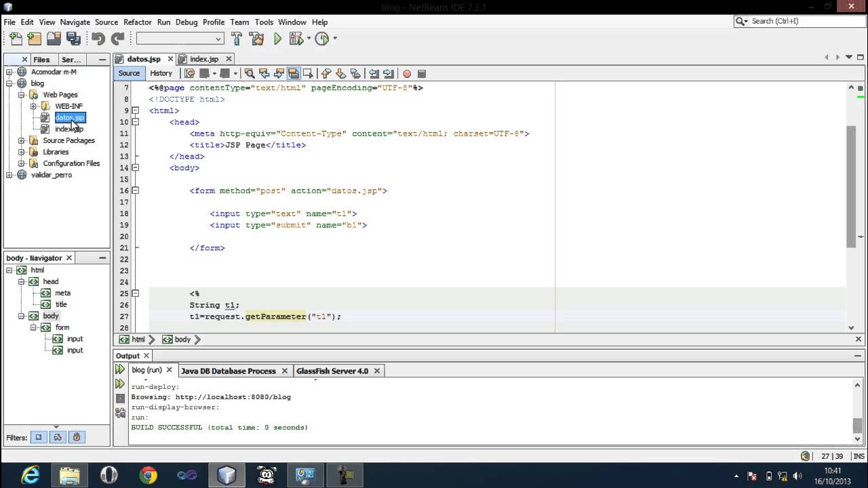Open the project configuration combo box
Screen dimensions: 868x488
[180, 39]
